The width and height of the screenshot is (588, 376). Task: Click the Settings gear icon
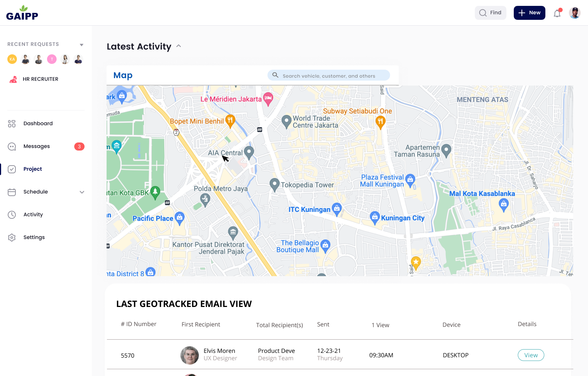coord(12,238)
